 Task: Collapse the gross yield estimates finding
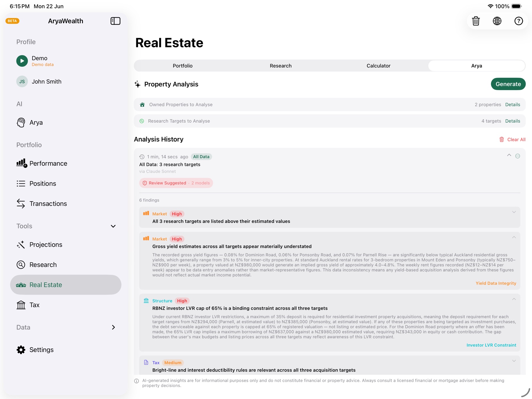(x=514, y=237)
